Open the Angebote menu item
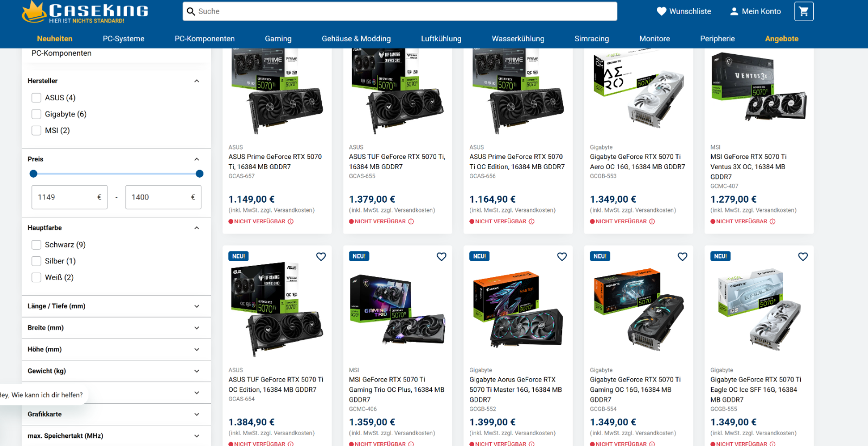The height and width of the screenshot is (446, 868). pyautogui.click(x=782, y=38)
